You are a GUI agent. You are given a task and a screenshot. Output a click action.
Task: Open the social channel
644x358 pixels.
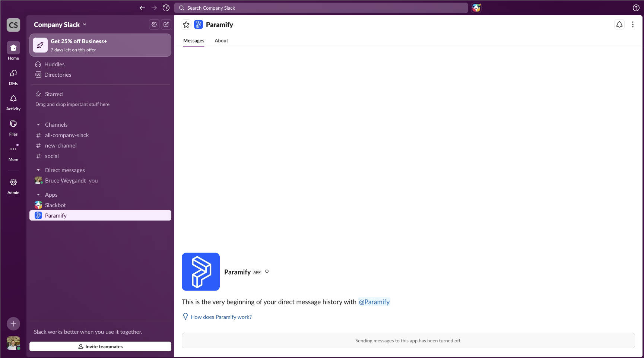100,156
